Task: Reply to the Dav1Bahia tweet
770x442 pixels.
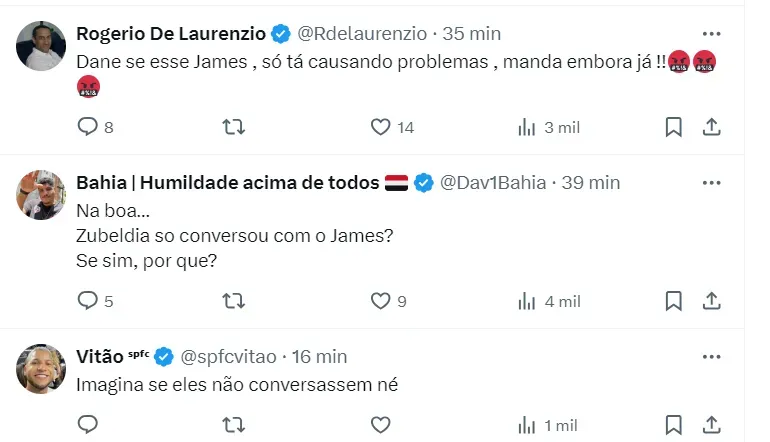Action: 88,300
